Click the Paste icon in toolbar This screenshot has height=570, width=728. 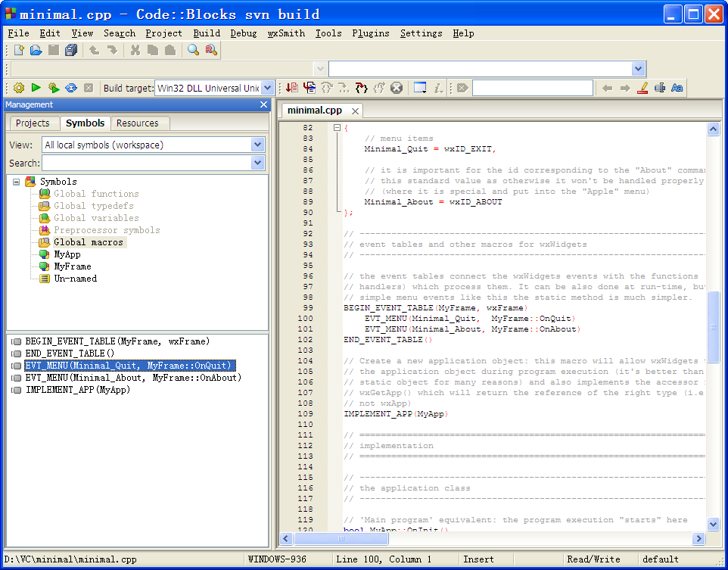170,50
